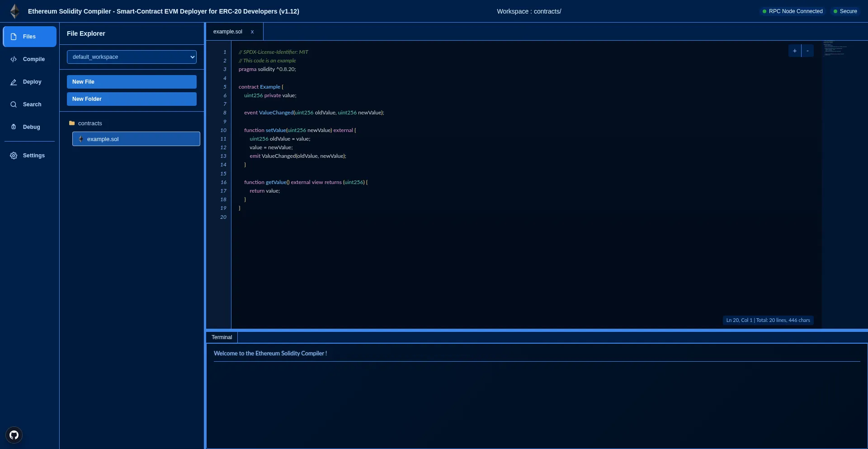Click the green RPC node status dot
The width and height of the screenshot is (868, 449).
(764, 11)
